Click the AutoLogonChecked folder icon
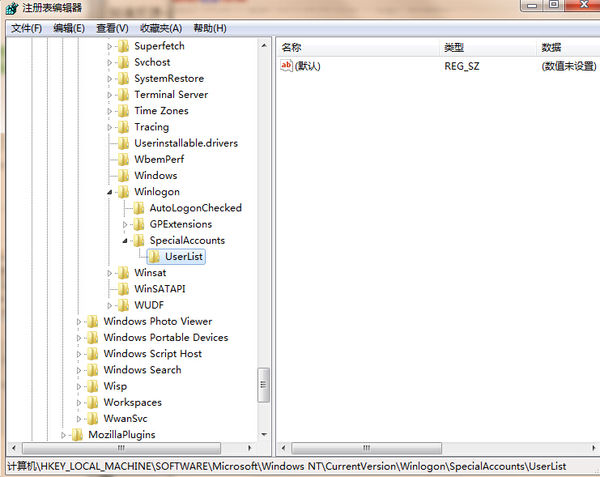600x477 pixels. coord(139,208)
